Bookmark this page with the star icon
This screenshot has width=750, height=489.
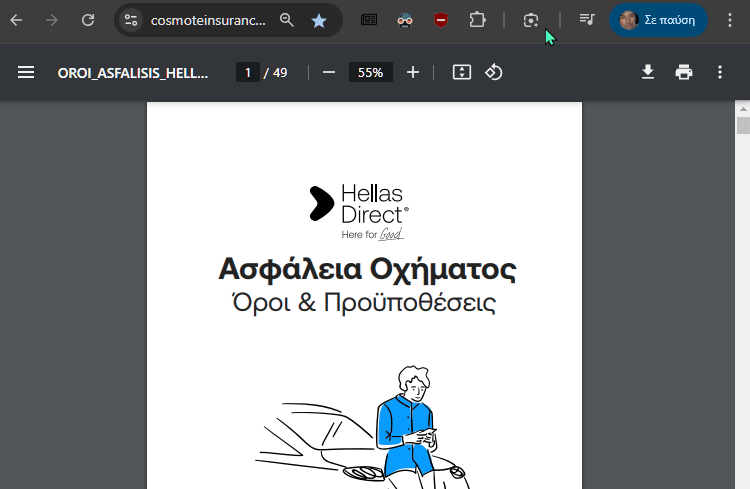[318, 20]
